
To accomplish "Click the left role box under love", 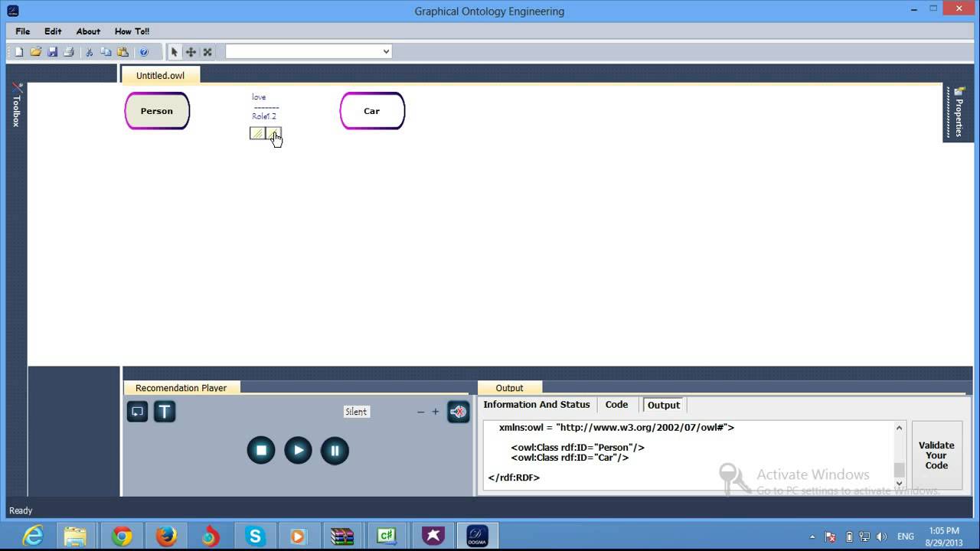I will 257,133.
